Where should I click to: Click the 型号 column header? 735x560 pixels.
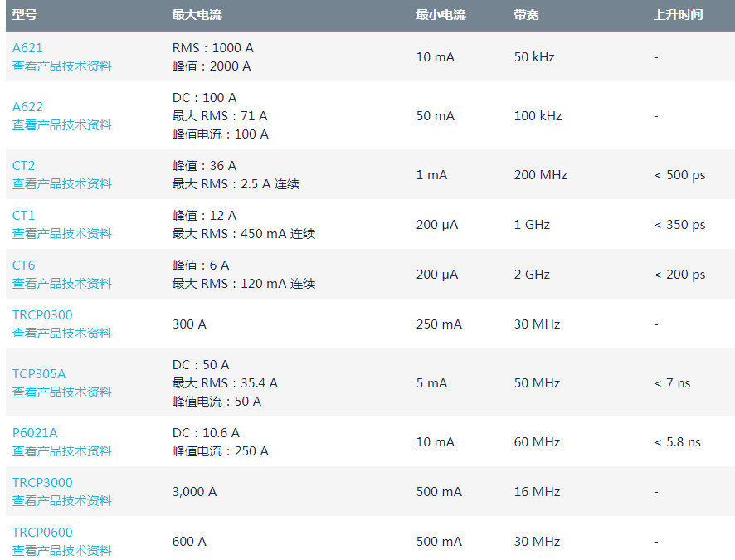click(24, 15)
